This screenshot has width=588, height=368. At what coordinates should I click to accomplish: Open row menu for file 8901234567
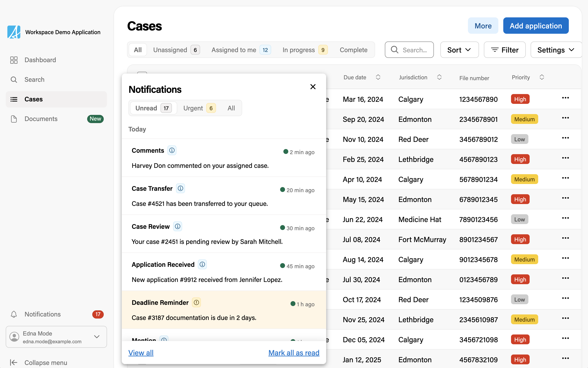pyautogui.click(x=565, y=238)
